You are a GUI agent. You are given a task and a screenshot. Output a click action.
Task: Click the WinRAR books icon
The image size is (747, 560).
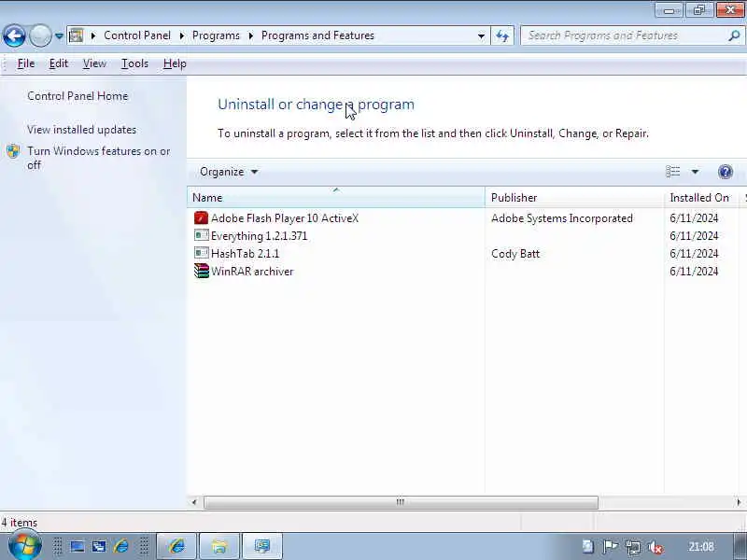pyautogui.click(x=201, y=271)
